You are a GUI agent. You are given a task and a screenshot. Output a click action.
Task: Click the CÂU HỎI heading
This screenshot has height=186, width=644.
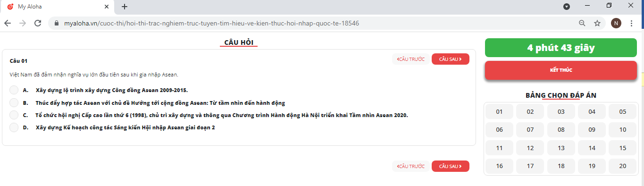[238, 42]
